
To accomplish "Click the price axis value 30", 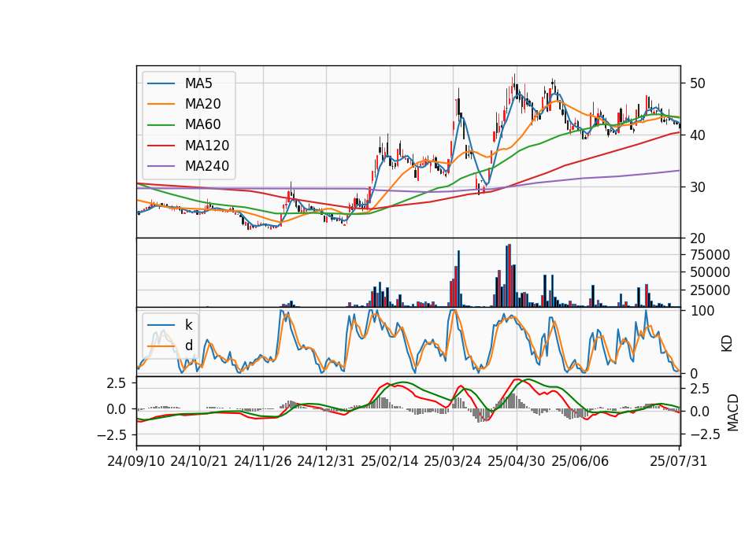I will pyautogui.click(x=697, y=187).
